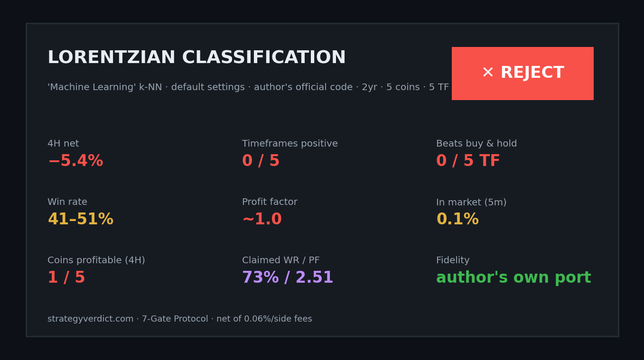Click the Claimed WR / PF label

(281, 260)
